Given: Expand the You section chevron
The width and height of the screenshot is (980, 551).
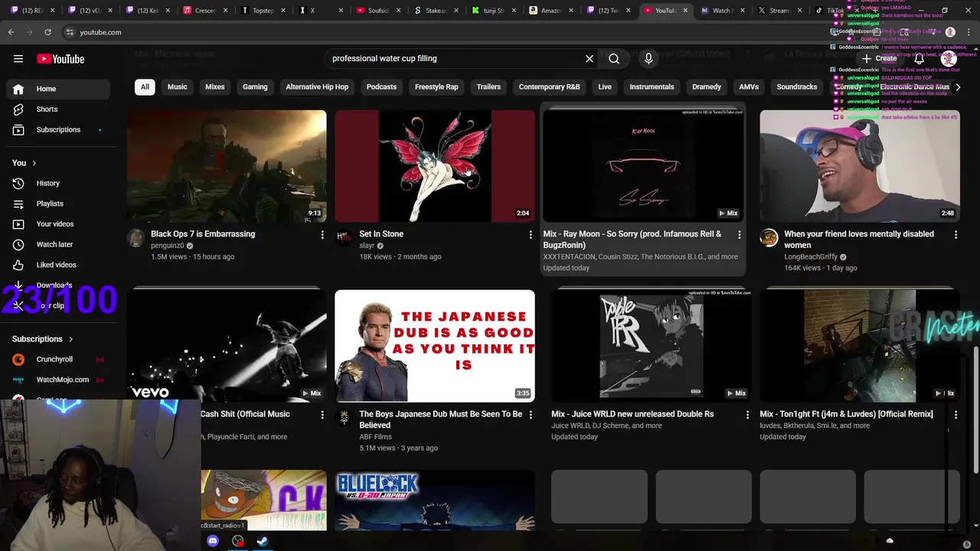Looking at the screenshot, I should [34, 163].
